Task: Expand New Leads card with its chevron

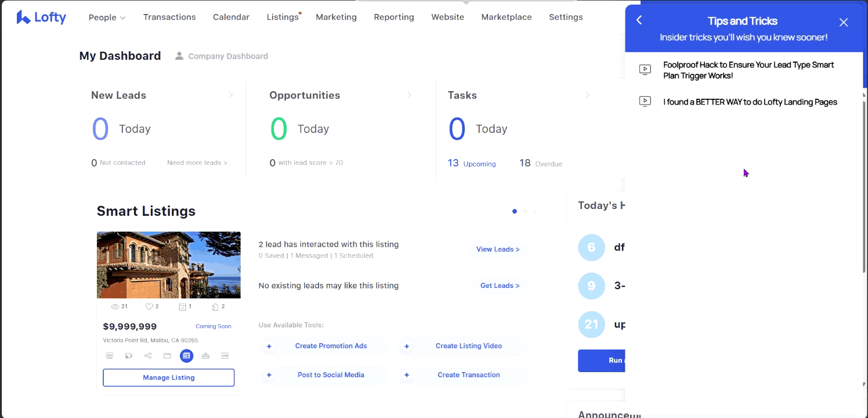Action: (231, 95)
